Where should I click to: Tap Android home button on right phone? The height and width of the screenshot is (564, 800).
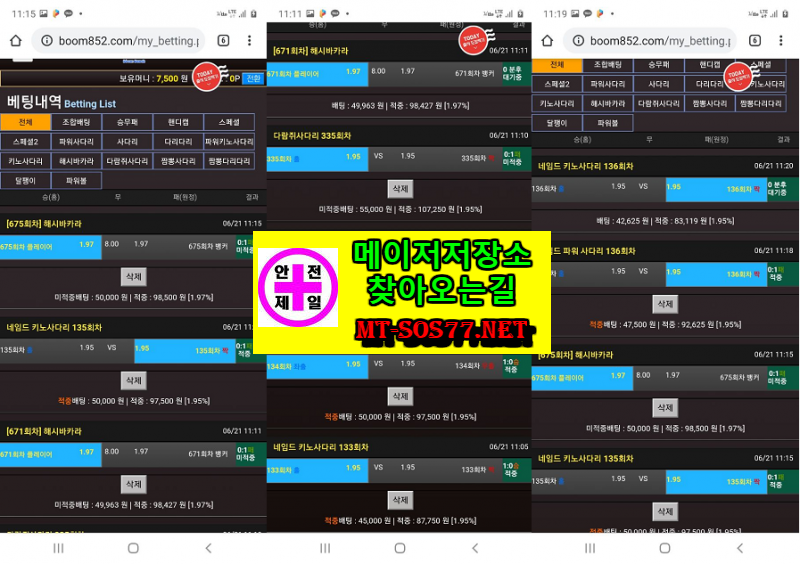[665, 548]
